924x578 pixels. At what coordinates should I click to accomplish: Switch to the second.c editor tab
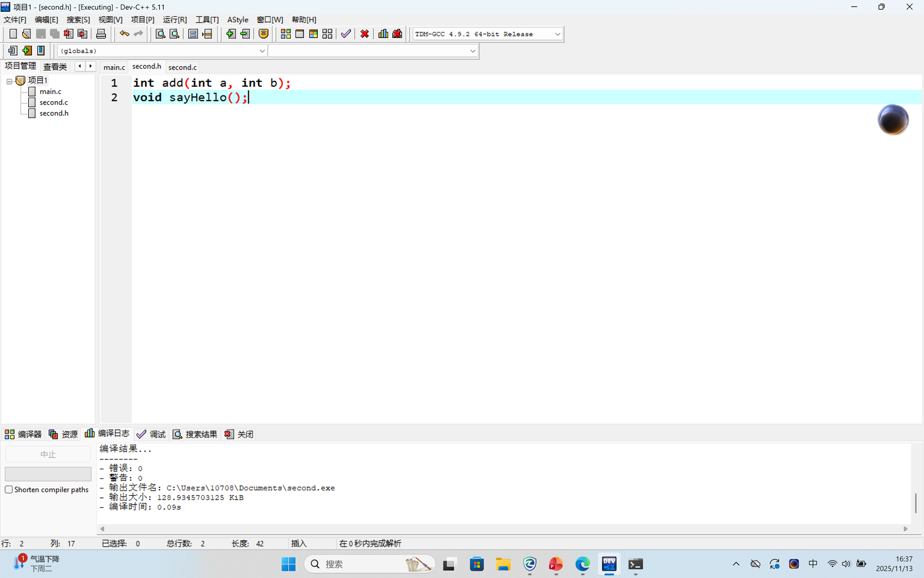coord(182,67)
